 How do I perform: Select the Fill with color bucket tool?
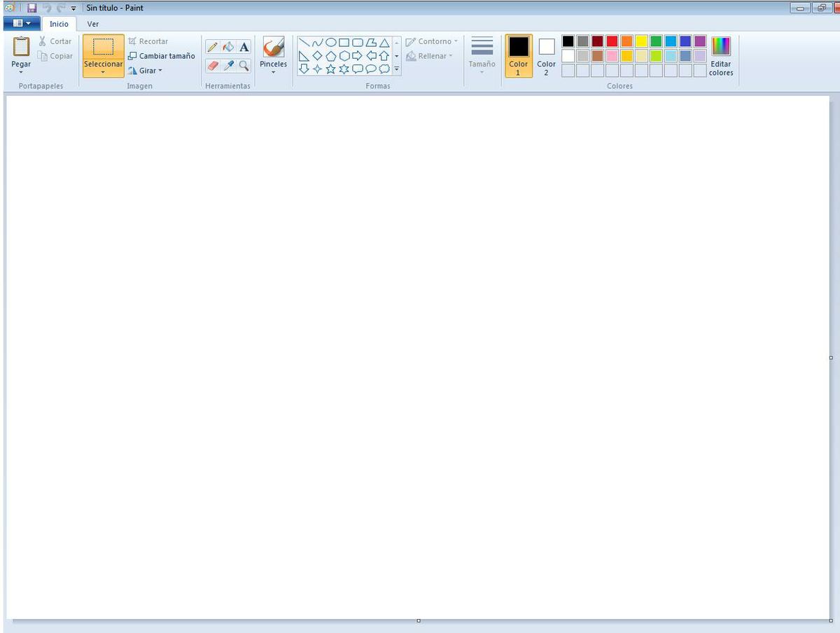[228, 48]
